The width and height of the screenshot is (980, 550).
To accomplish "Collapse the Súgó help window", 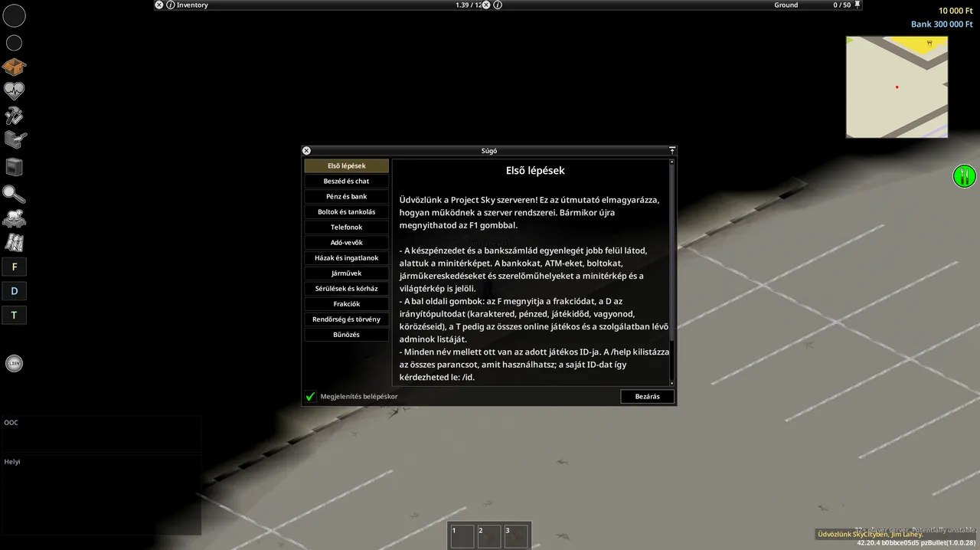I will (672, 151).
